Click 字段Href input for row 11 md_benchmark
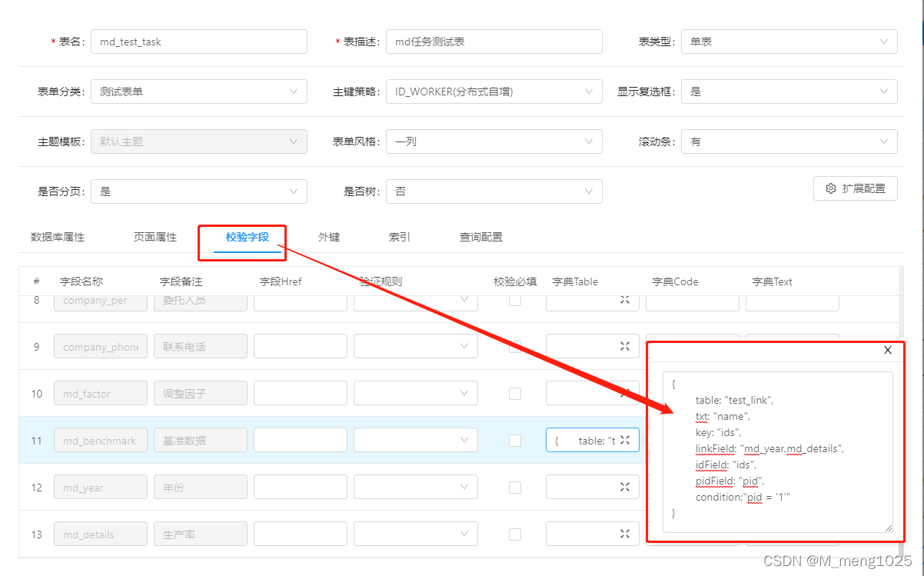The width and height of the screenshot is (924, 576). (x=301, y=440)
